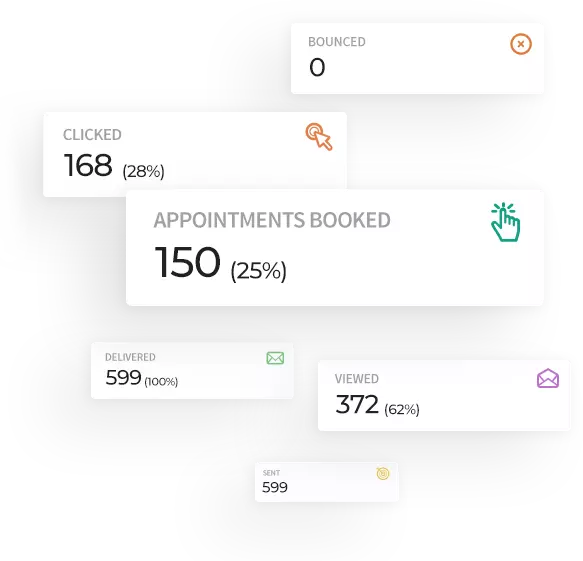Click the purple open envelope icon
Viewport: 583px width, 561px height.
tap(548, 378)
